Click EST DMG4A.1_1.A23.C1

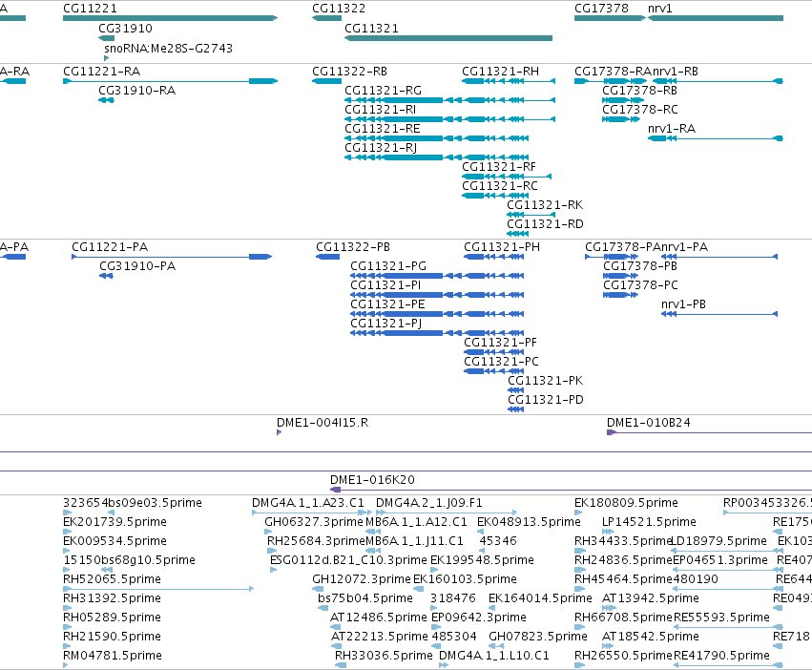tap(308, 503)
